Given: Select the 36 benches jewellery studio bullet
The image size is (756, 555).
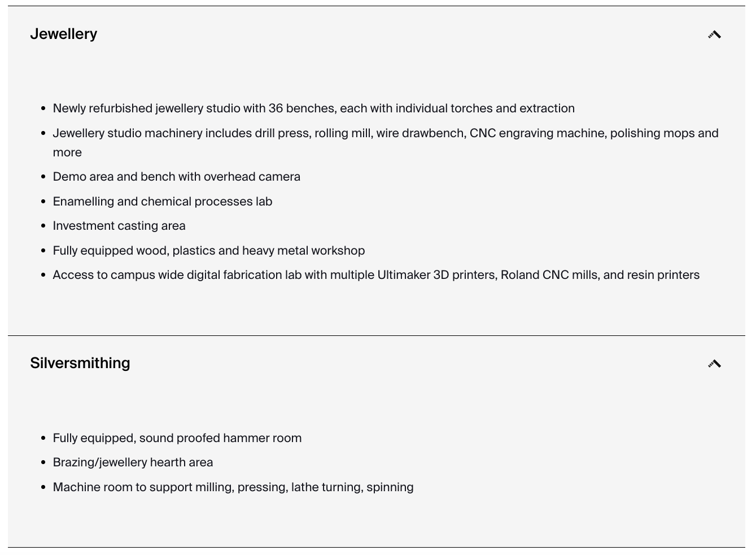Looking at the screenshot, I should (314, 108).
